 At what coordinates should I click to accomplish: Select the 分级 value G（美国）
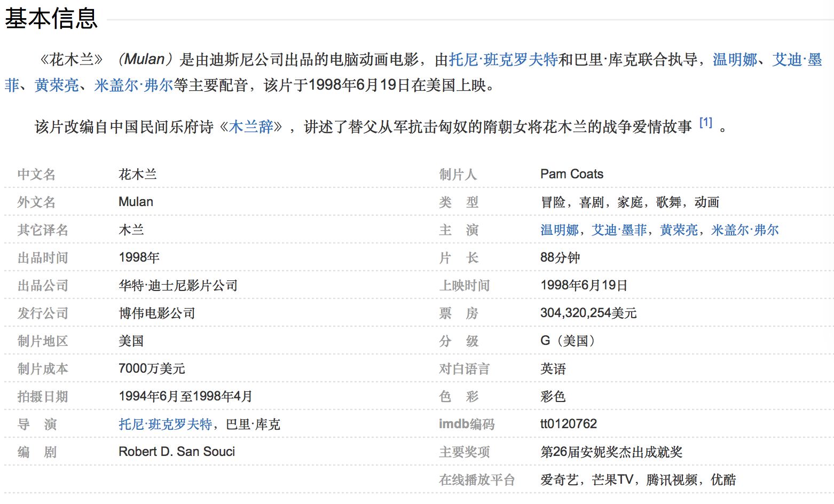tap(568, 341)
